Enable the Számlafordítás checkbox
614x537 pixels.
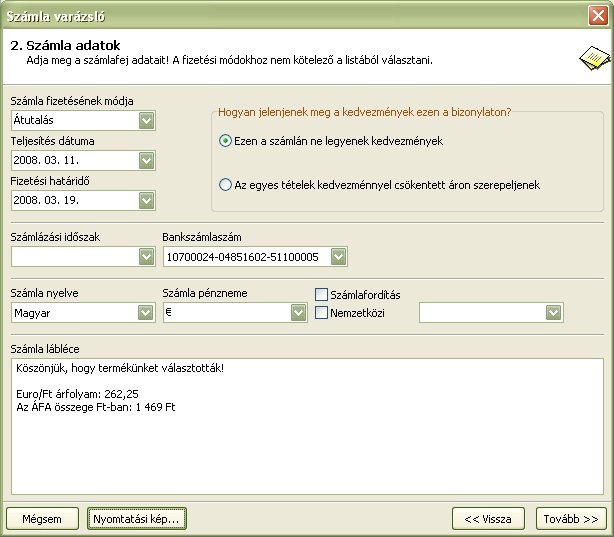point(322,295)
